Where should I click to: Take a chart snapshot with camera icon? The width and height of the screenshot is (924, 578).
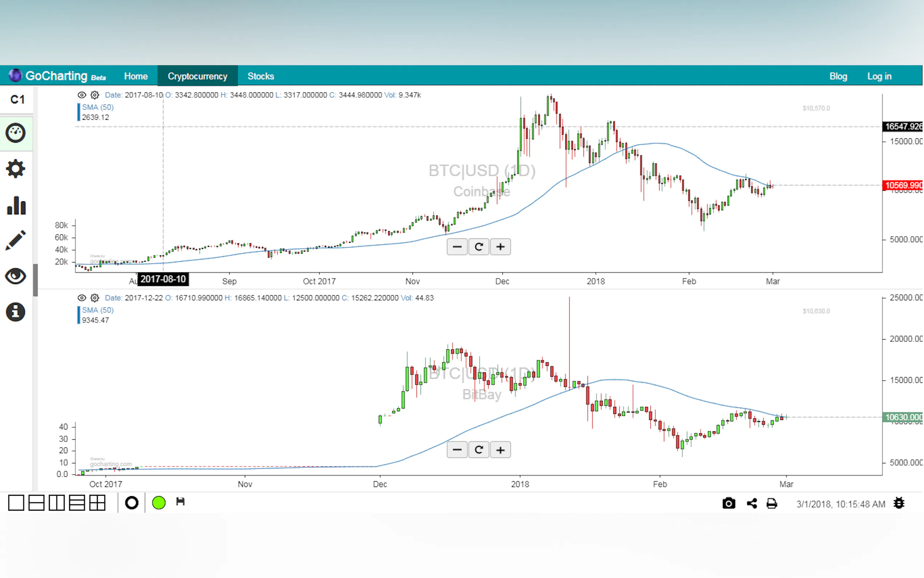(x=728, y=503)
